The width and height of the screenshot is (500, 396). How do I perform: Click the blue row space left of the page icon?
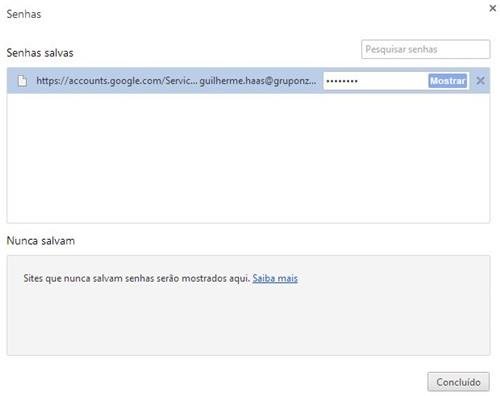click(x=12, y=81)
